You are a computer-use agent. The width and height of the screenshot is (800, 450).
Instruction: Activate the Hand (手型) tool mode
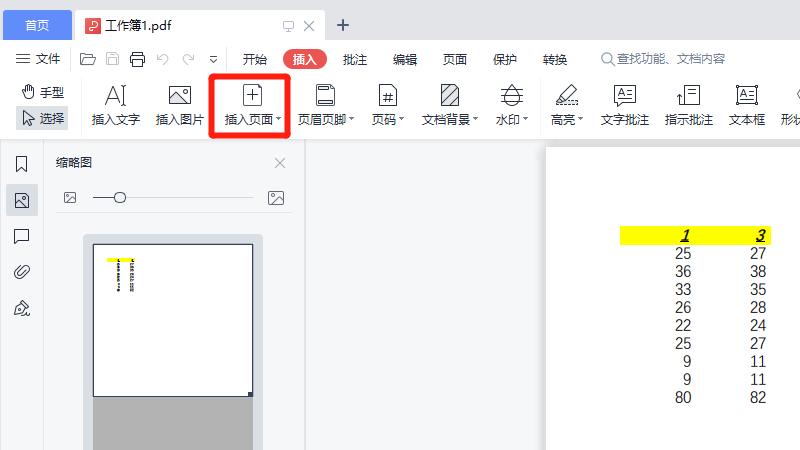[x=42, y=92]
